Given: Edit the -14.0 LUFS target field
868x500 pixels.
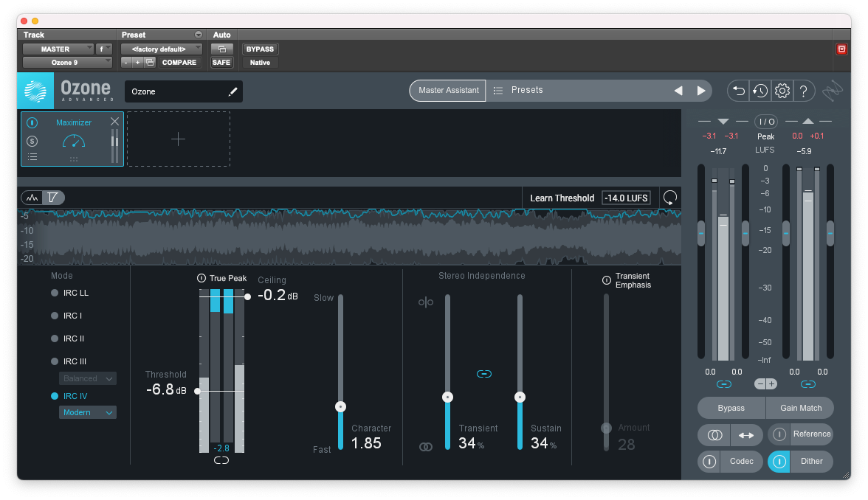Looking at the screenshot, I should [626, 198].
